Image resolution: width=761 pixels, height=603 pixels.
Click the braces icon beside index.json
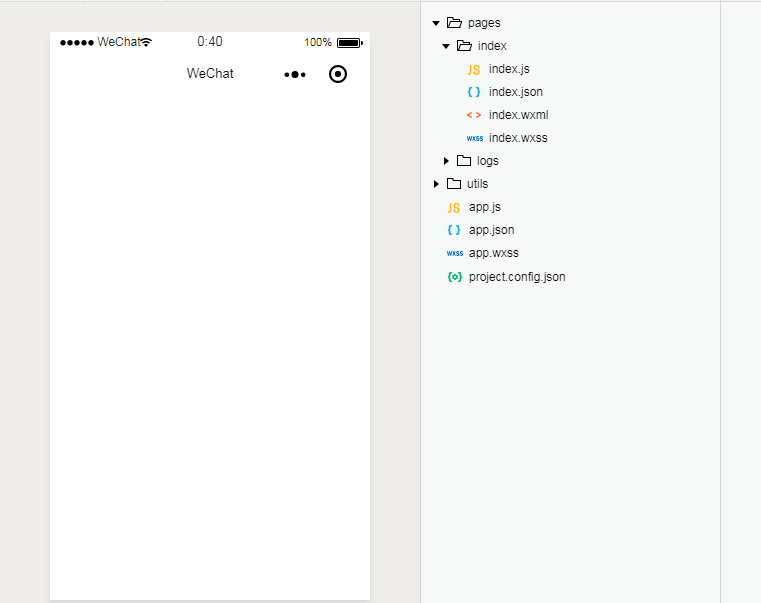pos(473,92)
